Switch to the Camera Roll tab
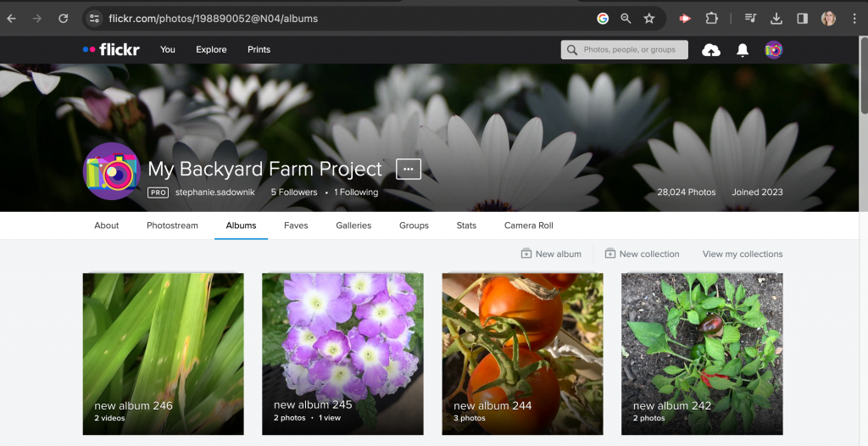Screen dimensions: 868x446 528,226
